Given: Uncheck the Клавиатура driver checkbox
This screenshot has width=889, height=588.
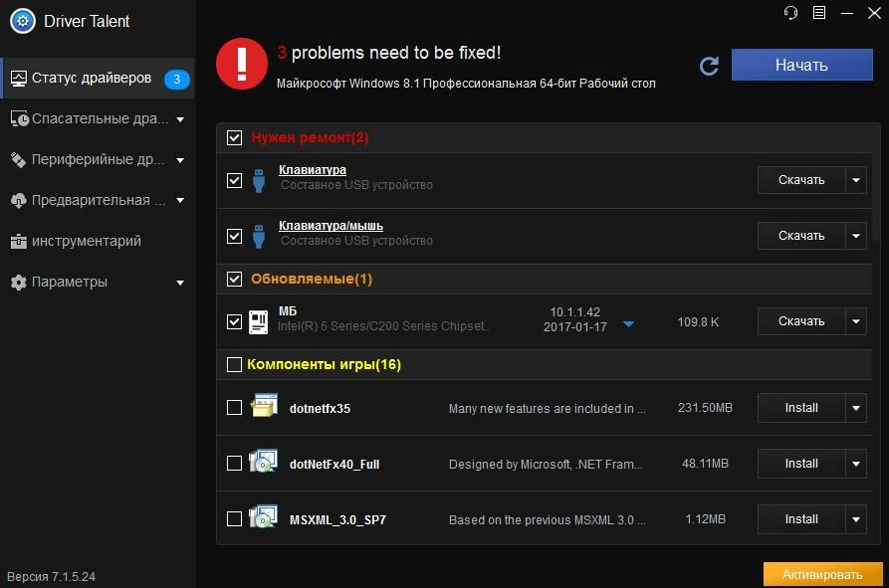Looking at the screenshot, I should click(x=234, y=181).
